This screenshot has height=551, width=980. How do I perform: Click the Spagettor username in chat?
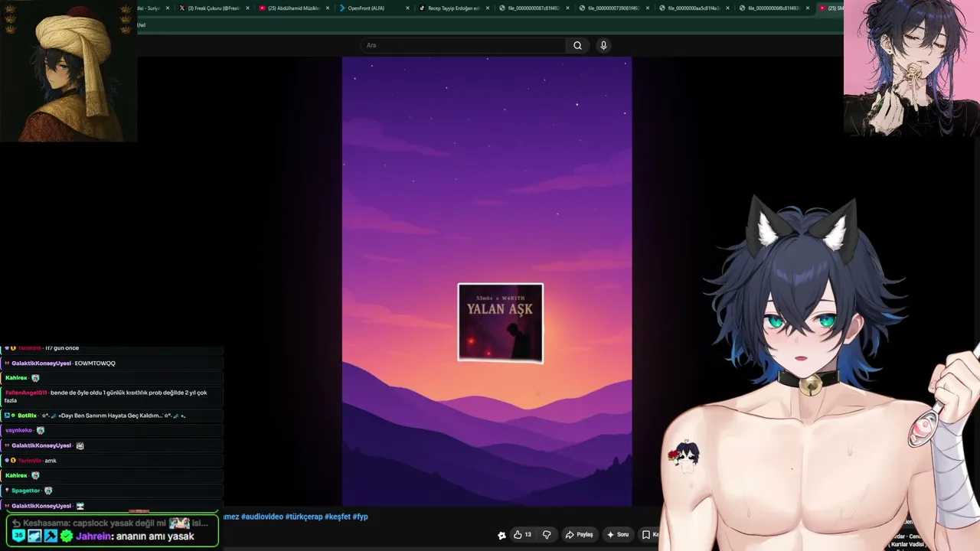pos(25,491)
